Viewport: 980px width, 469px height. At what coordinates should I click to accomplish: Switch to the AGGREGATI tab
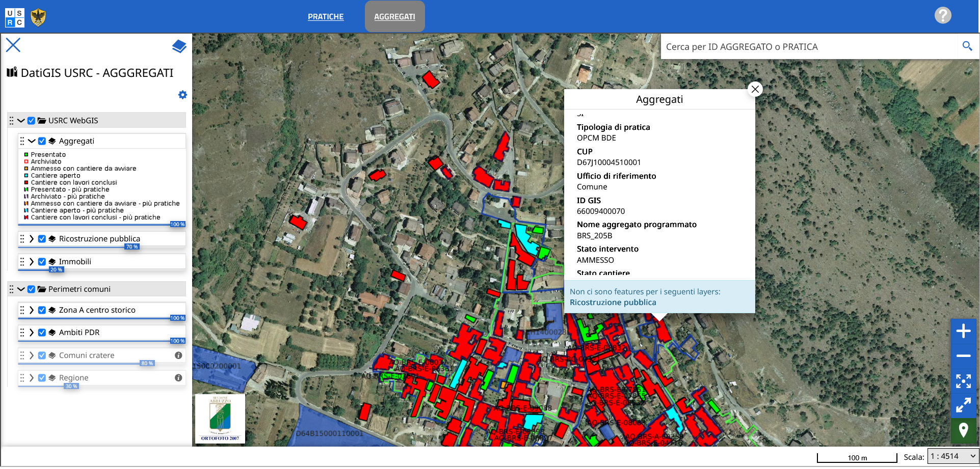point(394,17)
